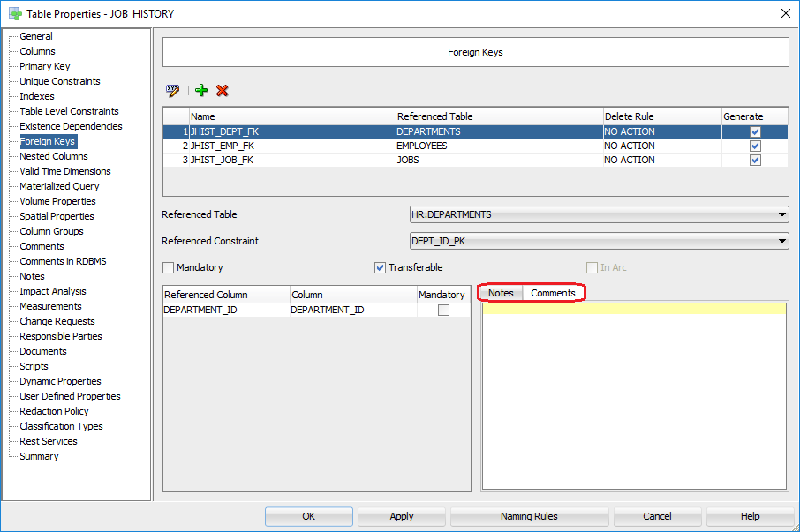
Task: Click the Apply button
Action: pyautogui.click(x=401, y=516)
